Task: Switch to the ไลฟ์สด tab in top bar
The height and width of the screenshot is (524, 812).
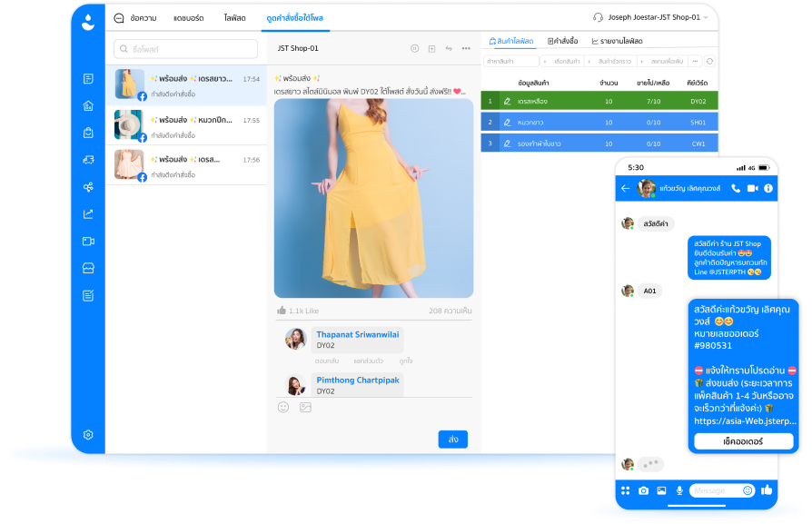Action: click(234, 18)
